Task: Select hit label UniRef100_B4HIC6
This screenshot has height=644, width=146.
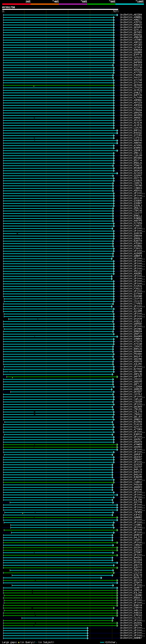Action: pos(131,472)
